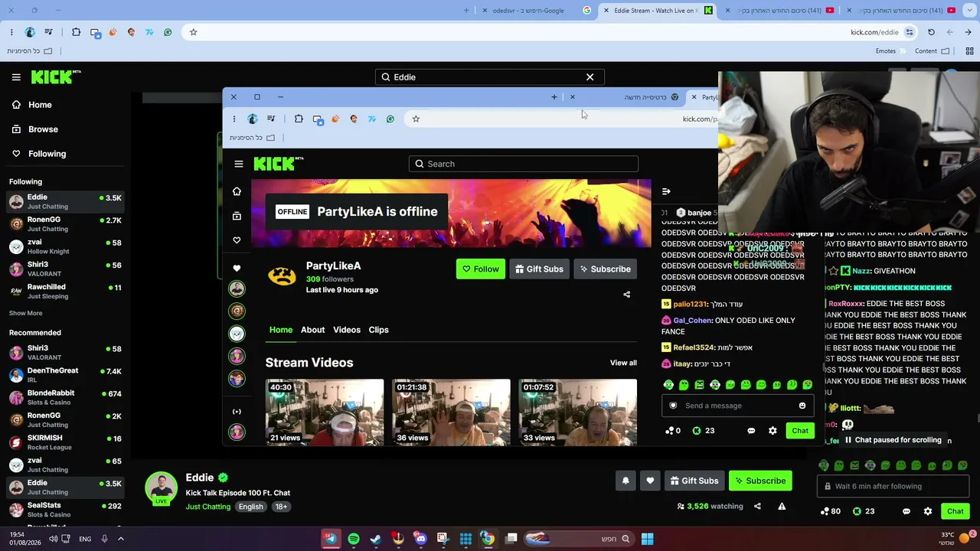Open the Kick logo on the Eddie page
Screen dimensions: 980x551
(56, 77)
